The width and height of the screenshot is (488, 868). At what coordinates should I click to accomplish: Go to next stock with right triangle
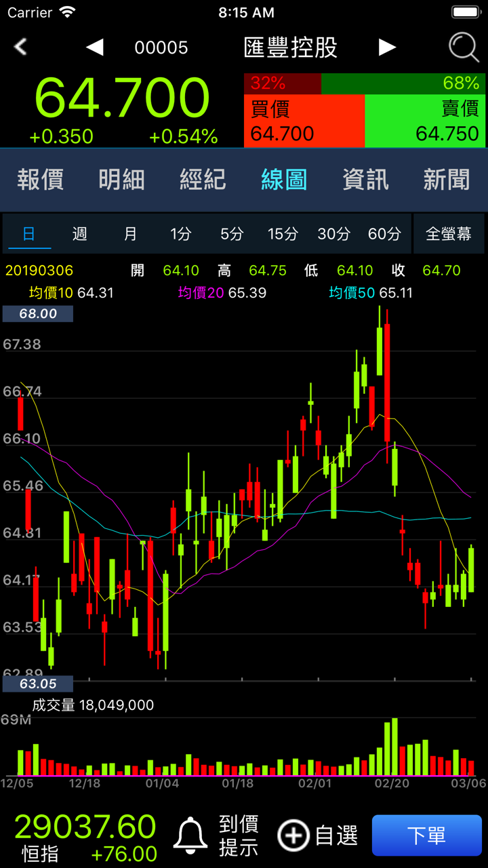tap(387, 47)
